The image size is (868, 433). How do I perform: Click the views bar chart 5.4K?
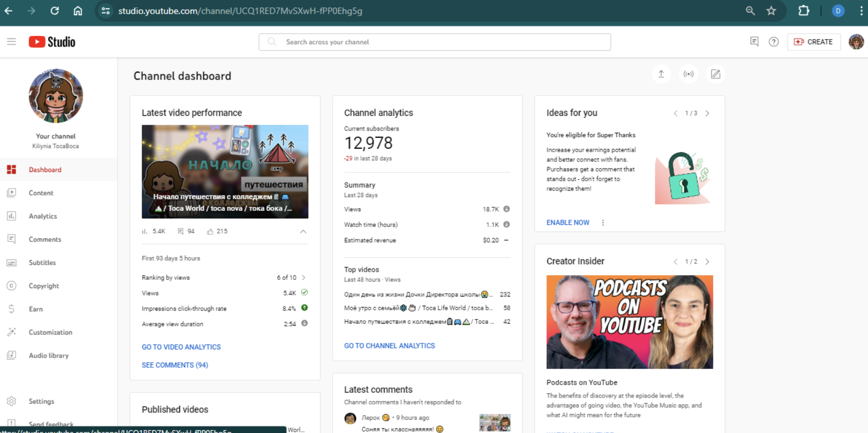[154, 231]
